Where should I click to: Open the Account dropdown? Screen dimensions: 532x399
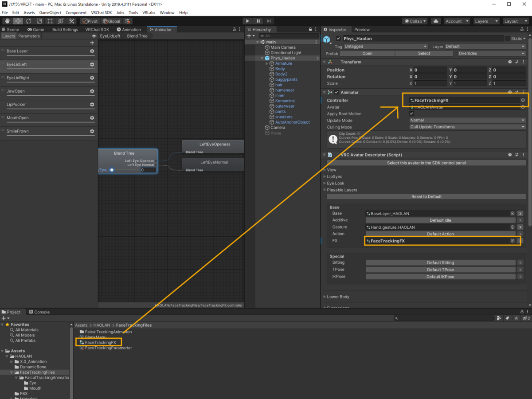coord(456,21)
